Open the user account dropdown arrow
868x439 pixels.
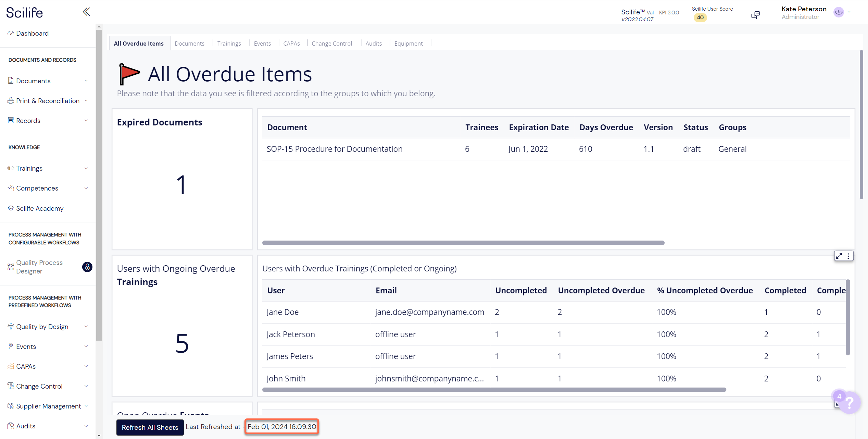pos(849,12)
